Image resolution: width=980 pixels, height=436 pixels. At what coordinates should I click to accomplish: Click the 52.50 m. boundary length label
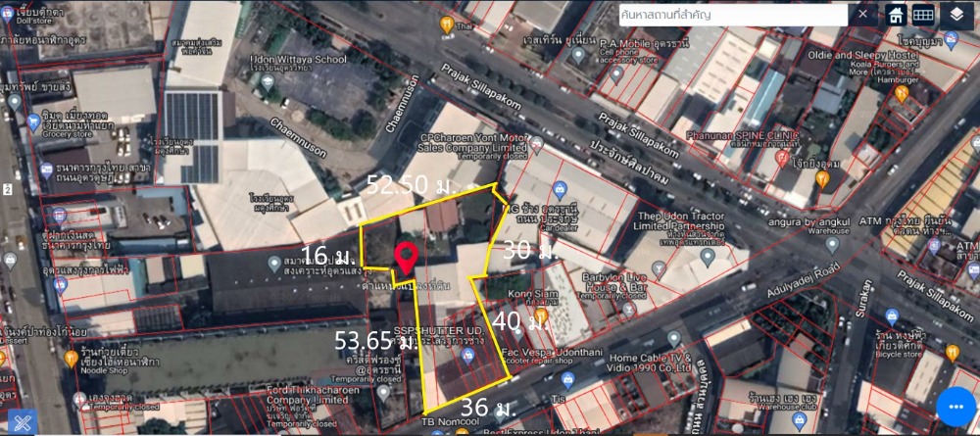click(x=402, y=185)
